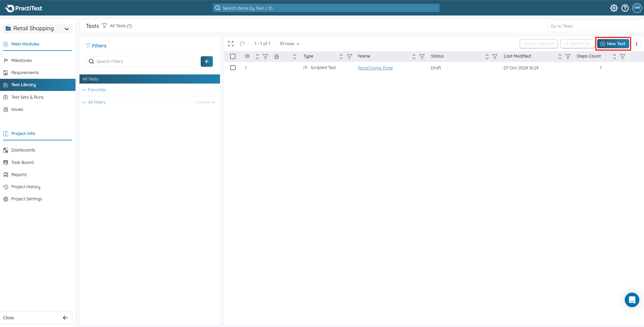Click the New Test button
Screen dimensions: 644x327
point(613,44)
